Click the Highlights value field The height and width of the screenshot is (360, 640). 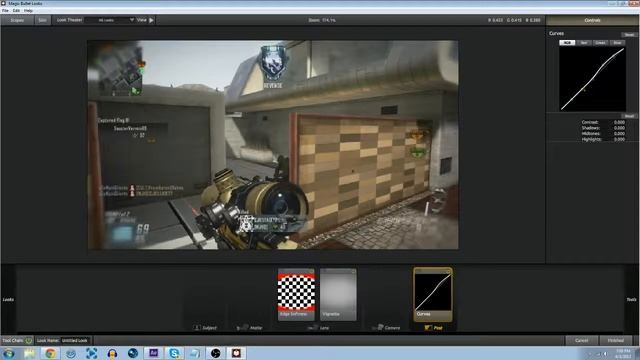619,139
